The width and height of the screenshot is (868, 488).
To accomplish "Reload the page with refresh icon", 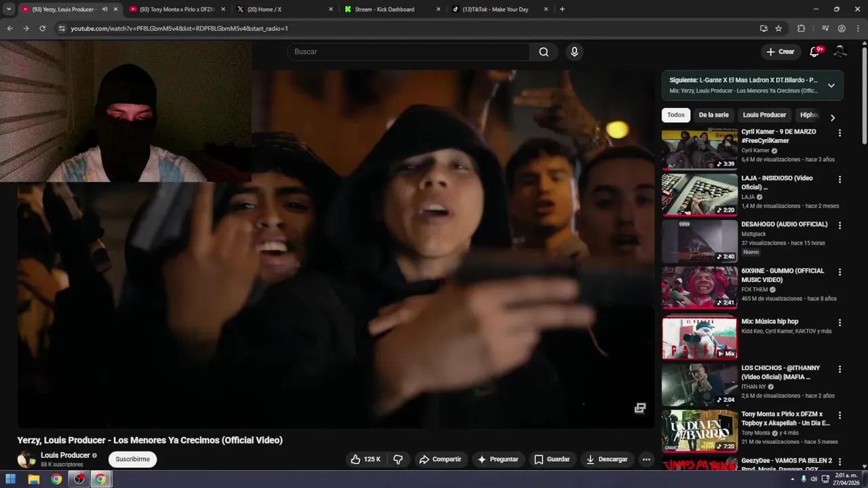I will click(42, 28).
